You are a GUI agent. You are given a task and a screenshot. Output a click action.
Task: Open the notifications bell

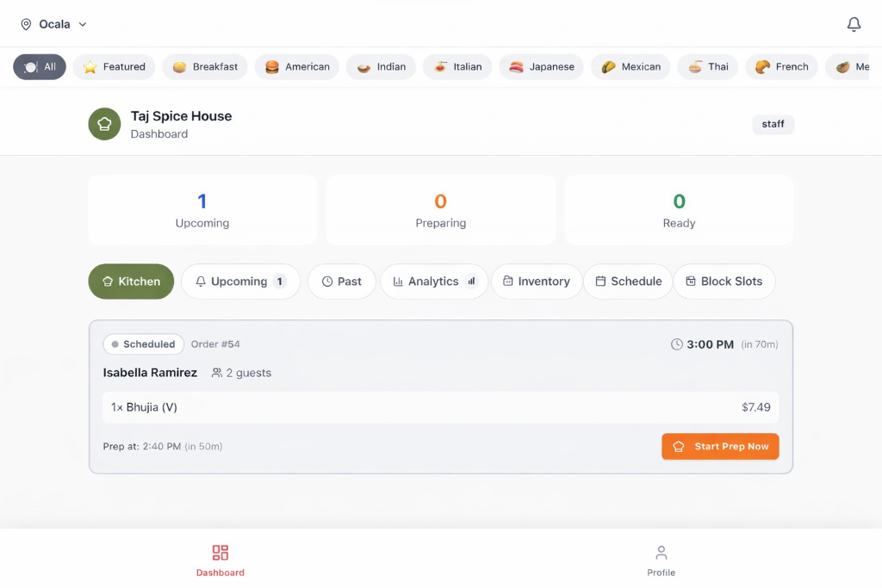point(854,24)
